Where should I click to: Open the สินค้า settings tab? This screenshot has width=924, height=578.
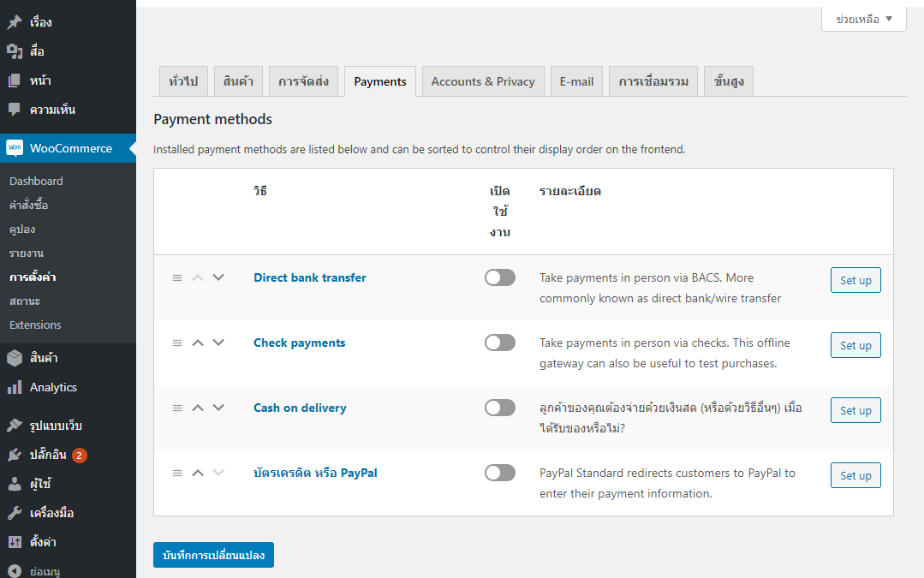click(238, 81)
